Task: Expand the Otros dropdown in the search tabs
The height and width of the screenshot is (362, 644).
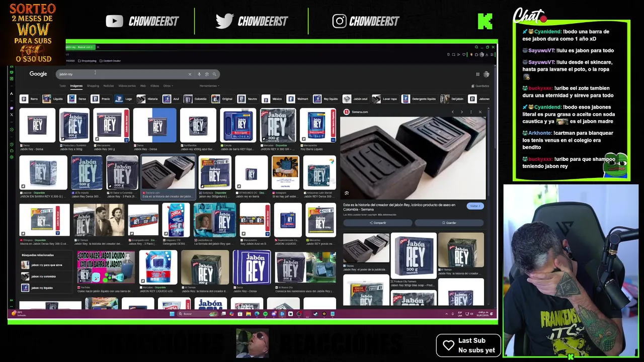Action: coord(167,86)
